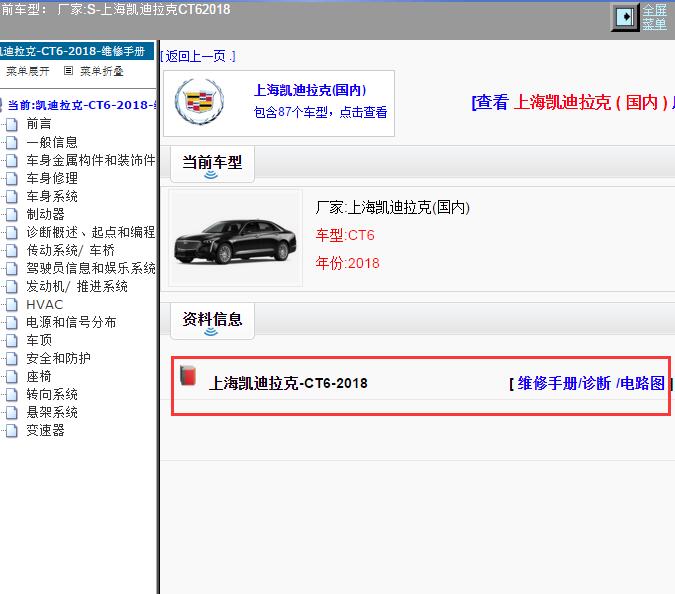Collapse all via 菜单折叠
The width and height of the screenshot is (675, 594).
(x=102, y=71)
